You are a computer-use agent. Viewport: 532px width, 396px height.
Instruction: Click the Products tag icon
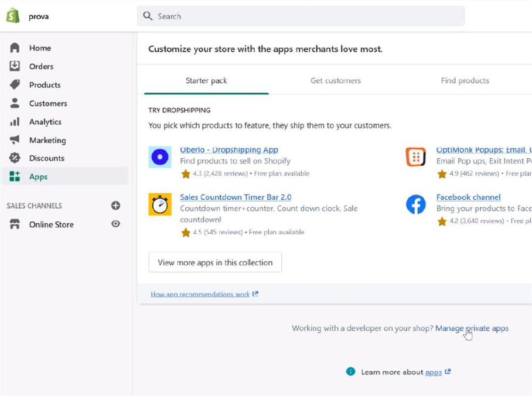[15, 84]
